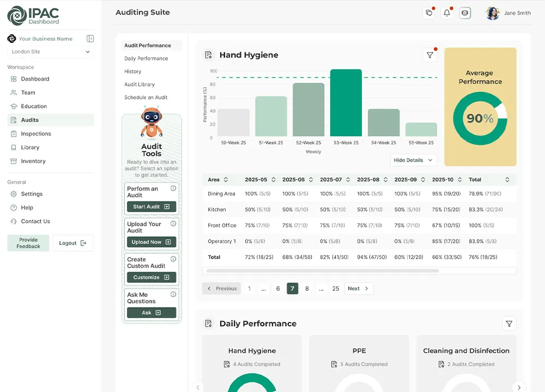Click the 90% Average Performance donut
The height and width of the screenshot is (392, 545).
480,118
